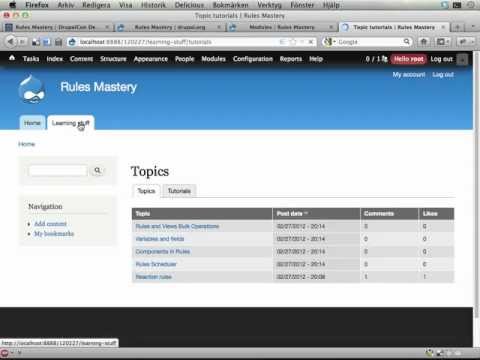Open Structure admin menu
The image size is (480, 360).
(x=113, y=59)
